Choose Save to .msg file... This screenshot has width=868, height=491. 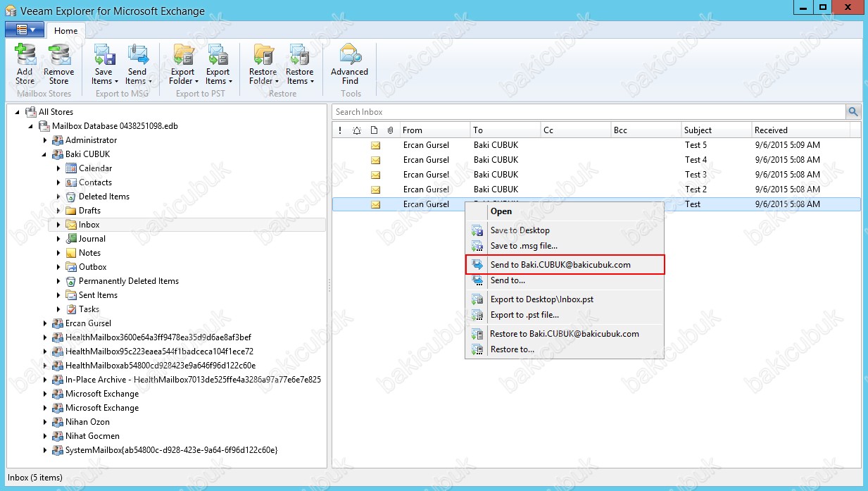coord(565,246)
